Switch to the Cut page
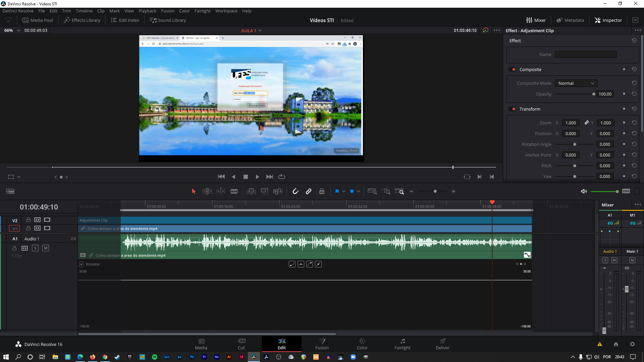The height and width of the screenshot is (362, 644). click(x=241, y=344)
